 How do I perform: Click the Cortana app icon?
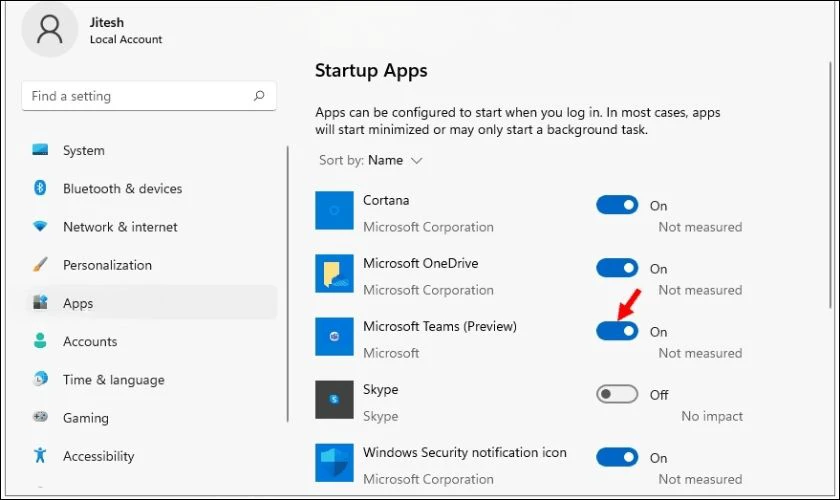(334, 211)
